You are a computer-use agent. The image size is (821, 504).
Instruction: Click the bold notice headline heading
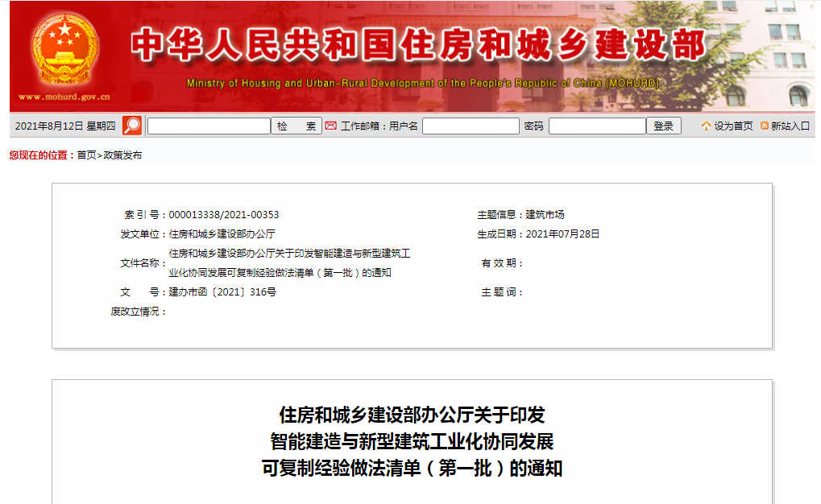point(412,441)
